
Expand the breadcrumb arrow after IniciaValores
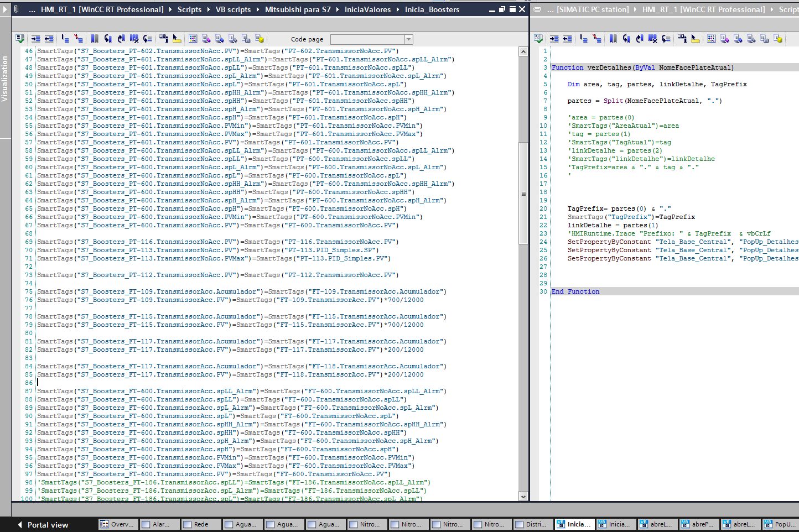tap(398, 9)
